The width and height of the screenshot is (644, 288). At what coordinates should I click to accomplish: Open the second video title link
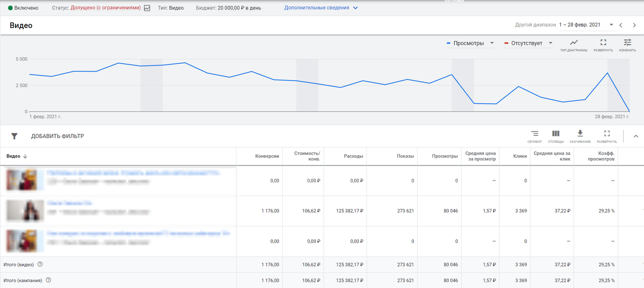(x=70, y=204)
